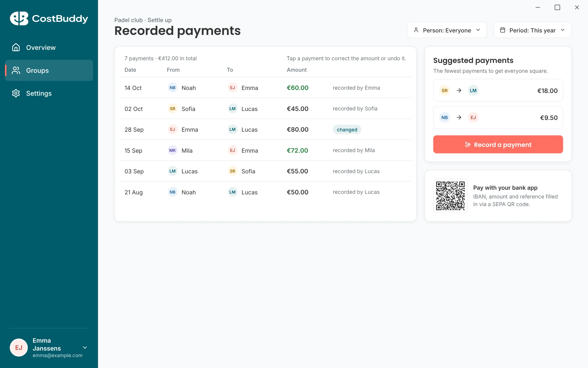Open the Settings gear icon
The width and height of the screenshot is (588, 368).
pyautogui.click(x=16, y=93)
